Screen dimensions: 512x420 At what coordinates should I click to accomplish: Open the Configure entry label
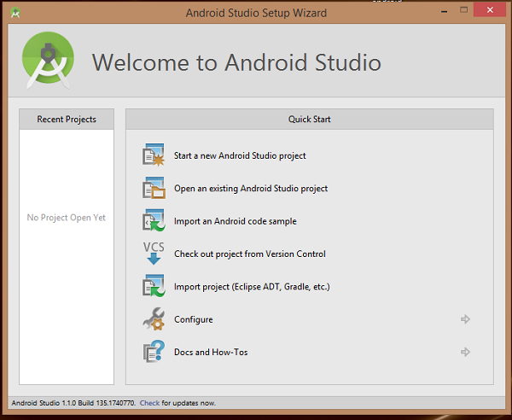tap(194, 319)
